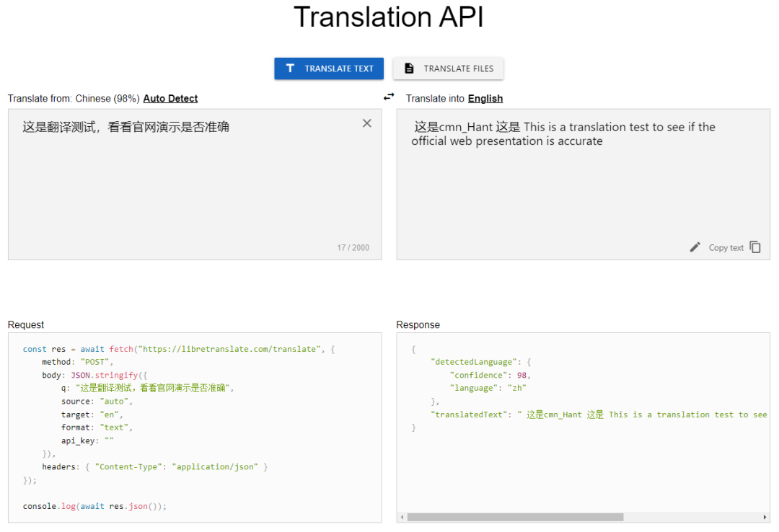Click the T icon on Translate Text

click(289, 68)
